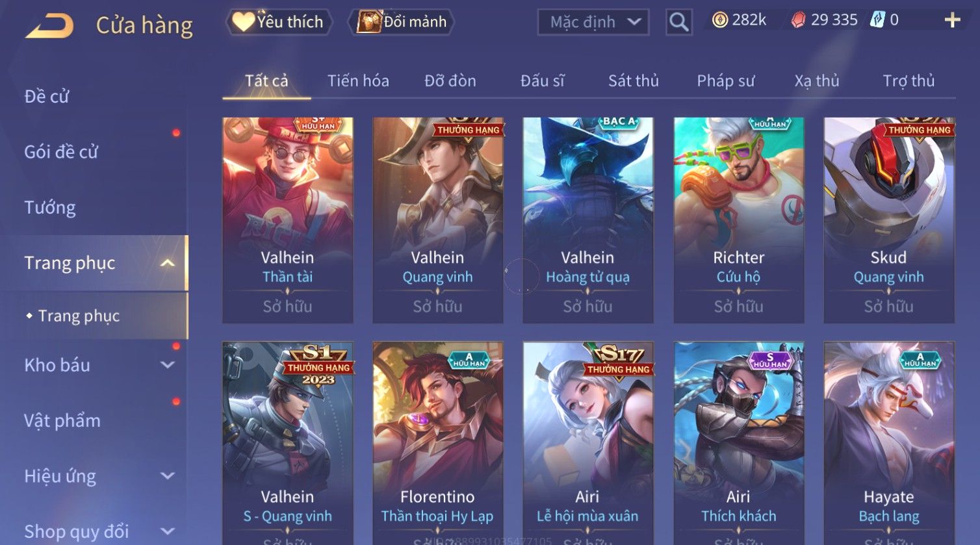This screenshot has width=980, height=545.
Task: Select Valhein Thần tài skin card
Action: [288, 220]
